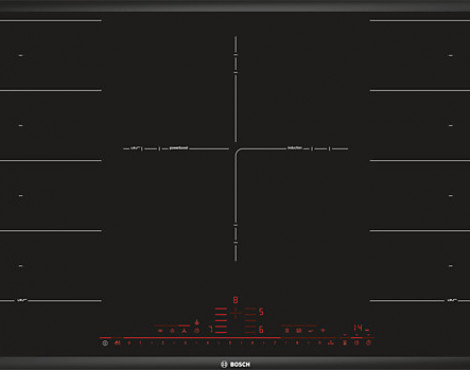Tap the timer display showing 14
Image resolution: width=470 pixels, height=370 pixels.
358,328
